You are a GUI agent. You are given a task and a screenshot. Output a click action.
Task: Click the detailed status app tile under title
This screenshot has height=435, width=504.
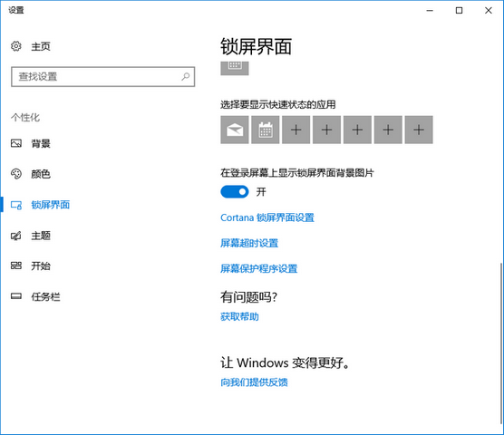[234, 68]
